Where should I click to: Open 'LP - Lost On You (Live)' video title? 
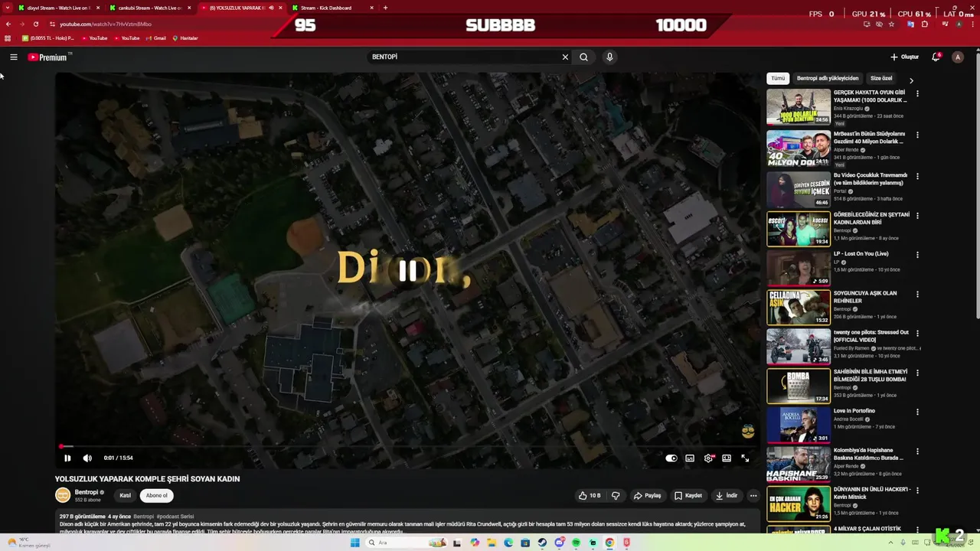pyautogui.click(x=861, y=253)
